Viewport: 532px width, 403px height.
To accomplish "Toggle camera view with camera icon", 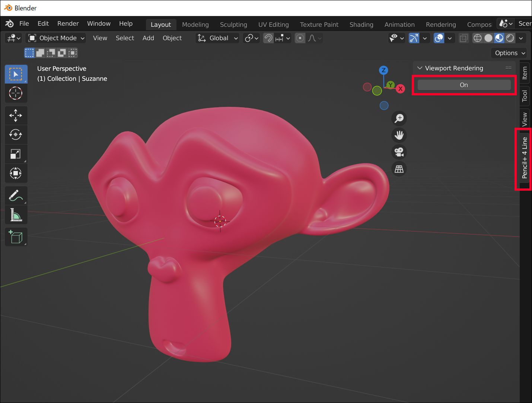I will 399,152.
